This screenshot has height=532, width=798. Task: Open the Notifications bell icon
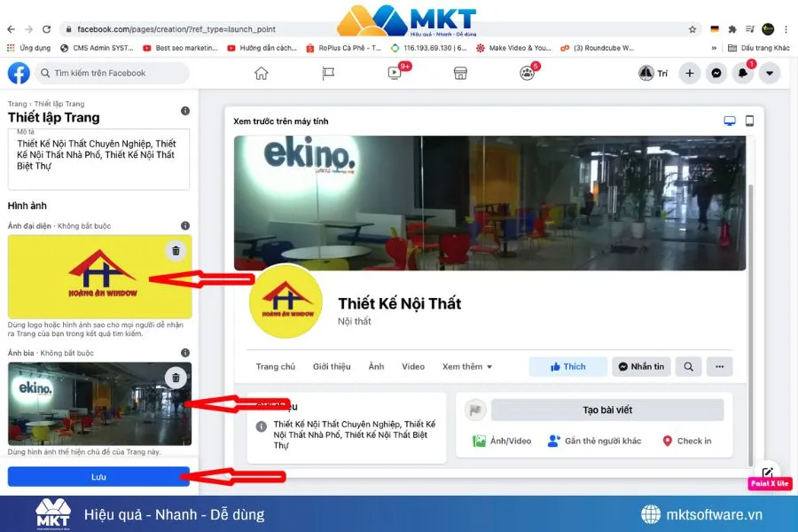click(743, 73)
